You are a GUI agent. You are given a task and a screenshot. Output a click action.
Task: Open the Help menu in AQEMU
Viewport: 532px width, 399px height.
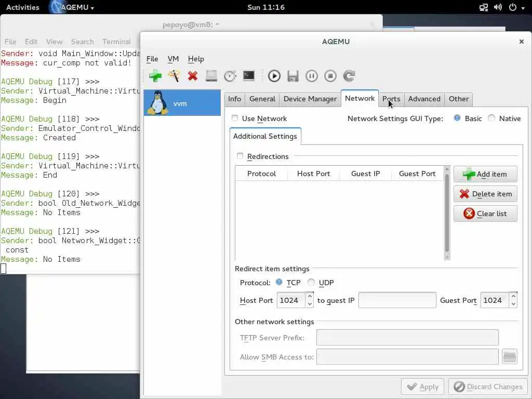tap(196, 59)
